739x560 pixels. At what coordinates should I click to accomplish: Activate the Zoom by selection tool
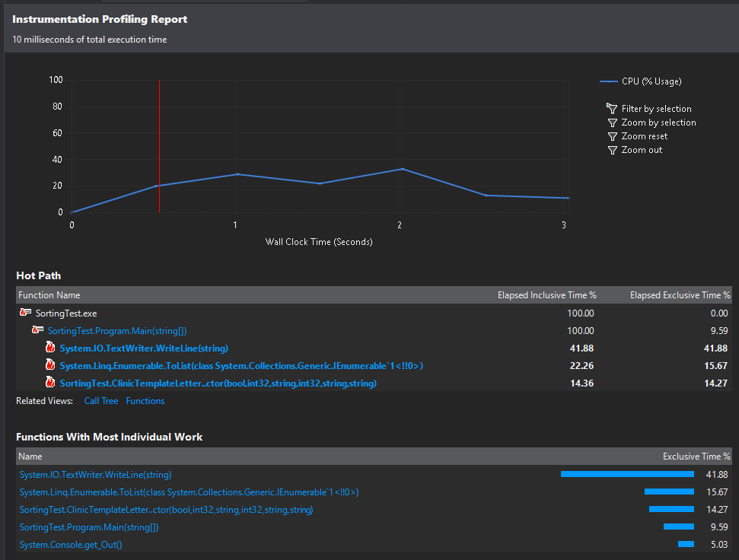tap(612, 122)
